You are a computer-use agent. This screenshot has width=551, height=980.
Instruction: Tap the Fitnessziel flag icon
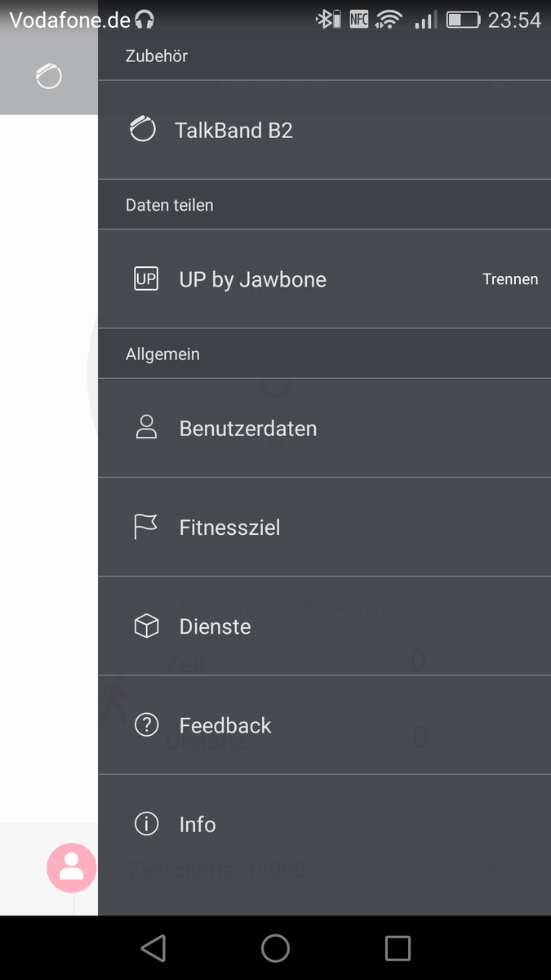[146, 528]
